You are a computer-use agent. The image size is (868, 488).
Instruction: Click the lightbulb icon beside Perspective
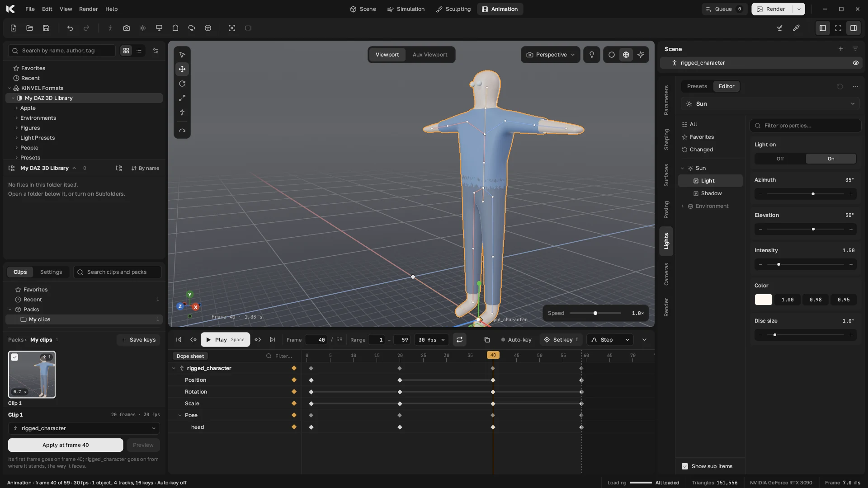coord(592,55)
